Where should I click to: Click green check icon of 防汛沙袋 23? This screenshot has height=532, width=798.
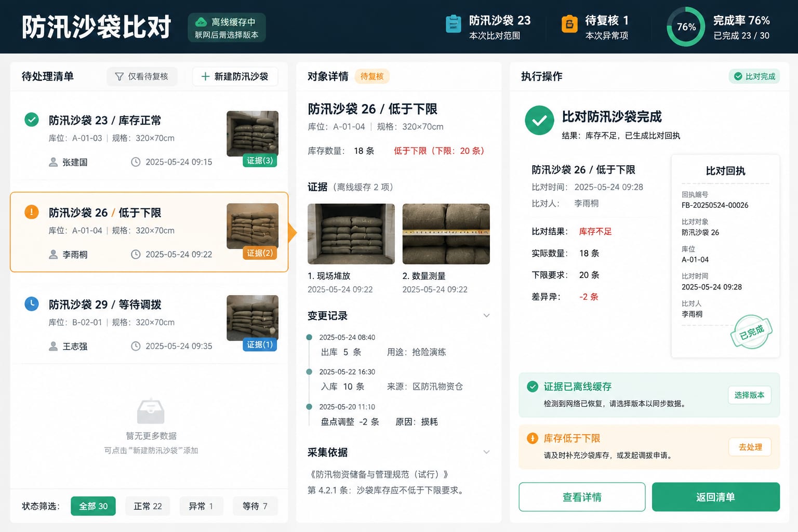tap(32, 119)
